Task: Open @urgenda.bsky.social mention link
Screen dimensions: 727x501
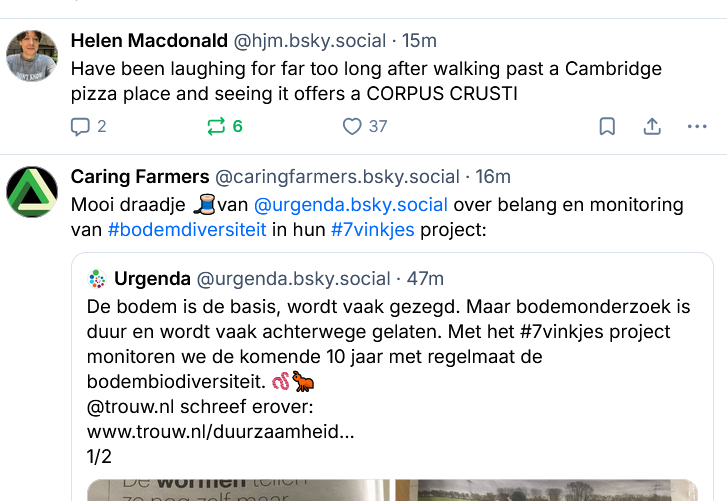Action: pos(350,205)
